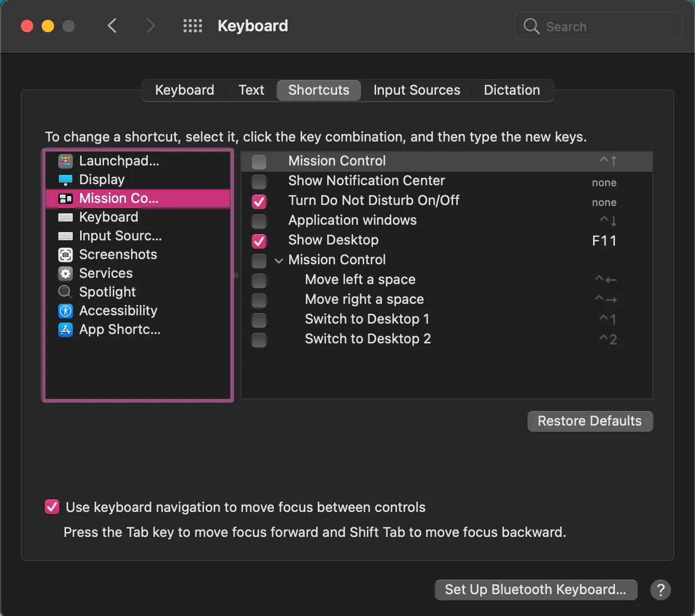695x616 pixels.
Task: Uncheck Use keyboard navigation checkbox
Action: point(52,507)
